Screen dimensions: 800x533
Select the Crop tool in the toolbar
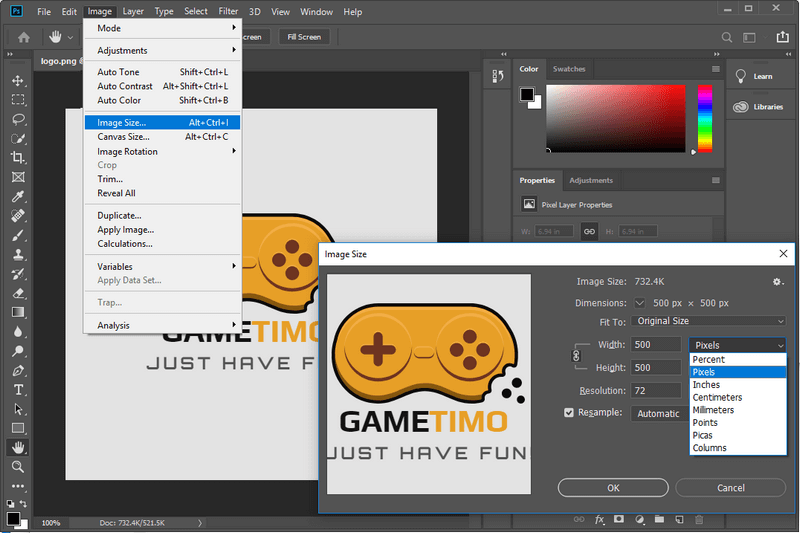click(17, 158)
